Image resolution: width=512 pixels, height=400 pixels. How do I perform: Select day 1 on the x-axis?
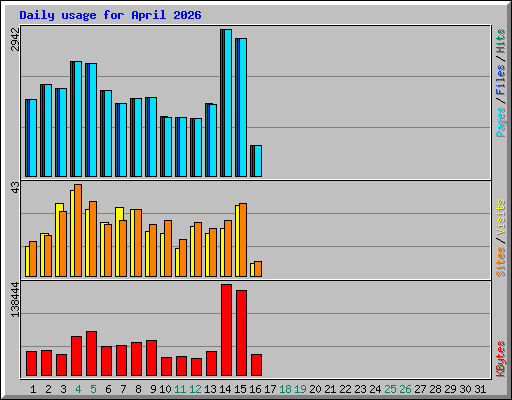click(33, 389)
